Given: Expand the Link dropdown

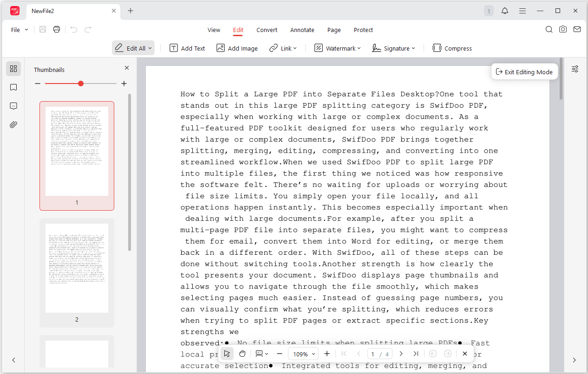Looking at the screenshot, I should coord(295,48).
